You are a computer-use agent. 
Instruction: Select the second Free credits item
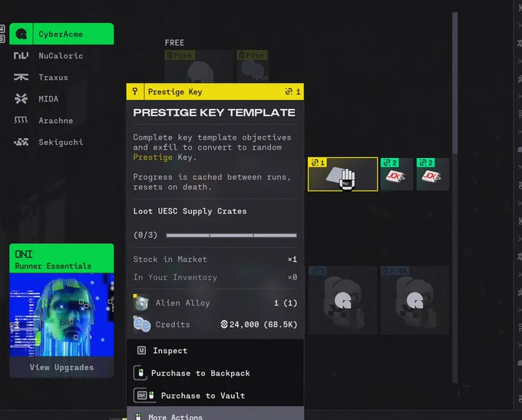pos(253,66)
